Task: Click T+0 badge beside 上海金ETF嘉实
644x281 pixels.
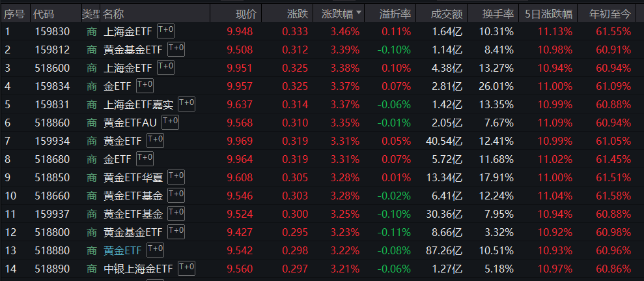Action: [x=187, y=103]
